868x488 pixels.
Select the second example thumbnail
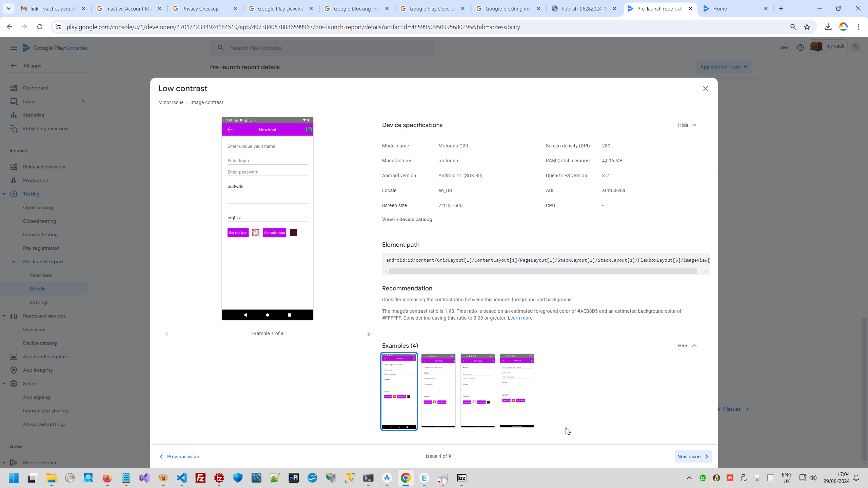coord(438,390)
